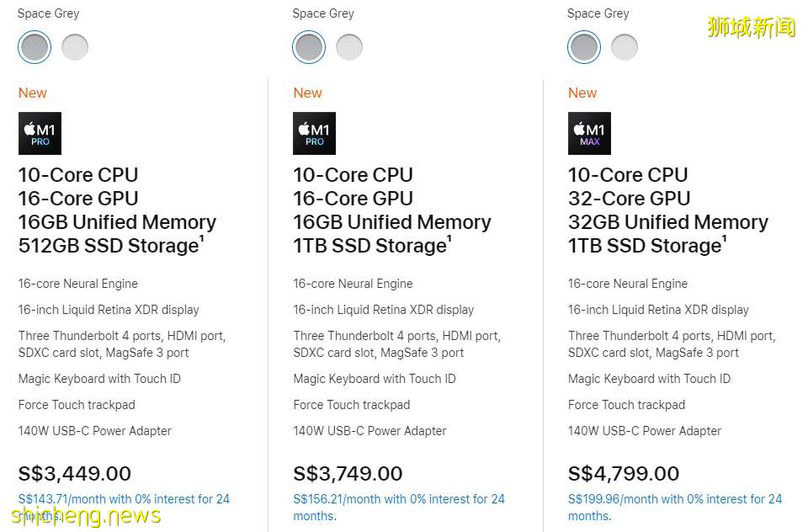The image size is (808, 532).
Task: Click the S$3,749.00 price
Action: (348, 474)
